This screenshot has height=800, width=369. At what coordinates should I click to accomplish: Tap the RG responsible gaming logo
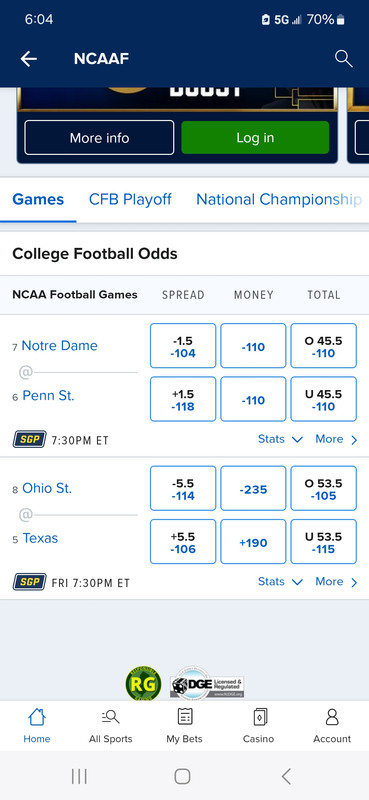(143, 684)
